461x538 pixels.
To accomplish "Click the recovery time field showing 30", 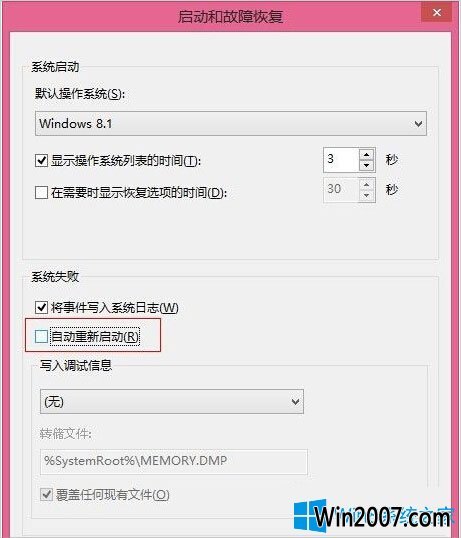I will pos(341,189).
